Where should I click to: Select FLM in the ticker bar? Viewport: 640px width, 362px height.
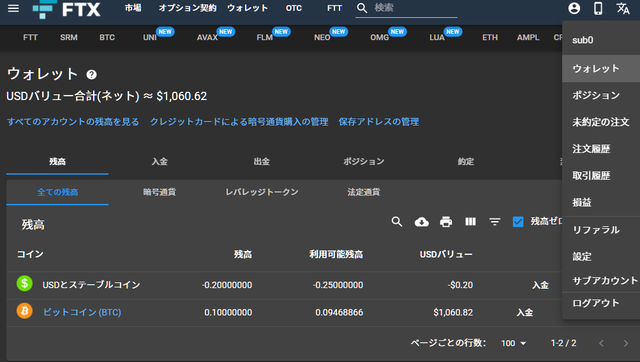(x=264, y=37)
